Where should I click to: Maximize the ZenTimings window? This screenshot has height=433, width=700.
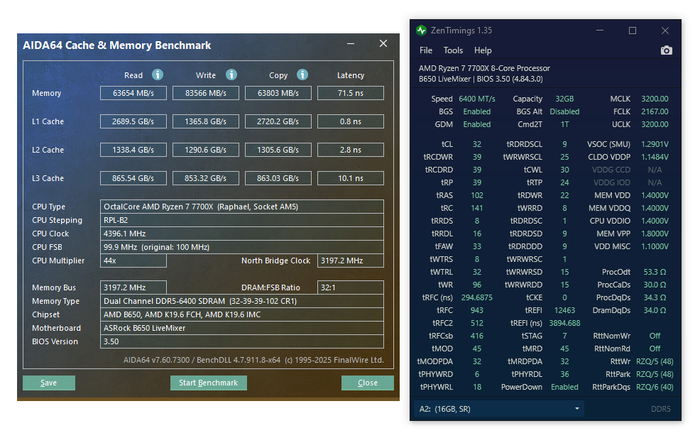632,30
